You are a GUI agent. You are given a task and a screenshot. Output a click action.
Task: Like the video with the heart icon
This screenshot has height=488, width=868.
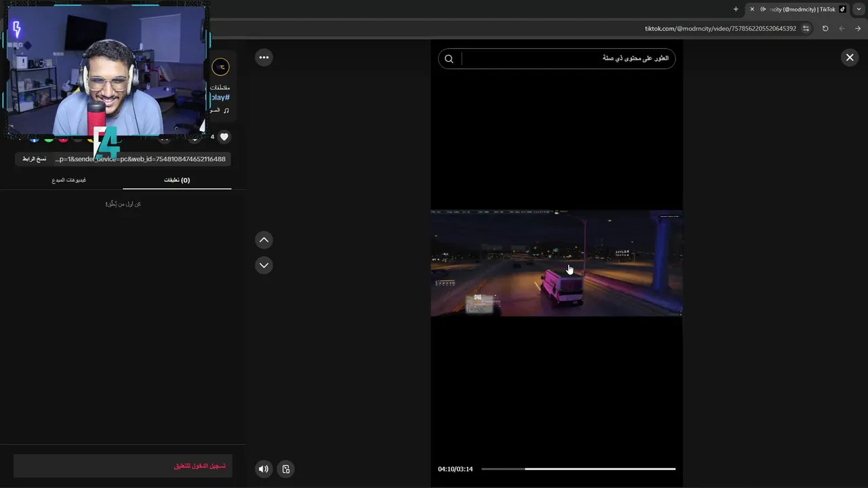pos(224,137)
